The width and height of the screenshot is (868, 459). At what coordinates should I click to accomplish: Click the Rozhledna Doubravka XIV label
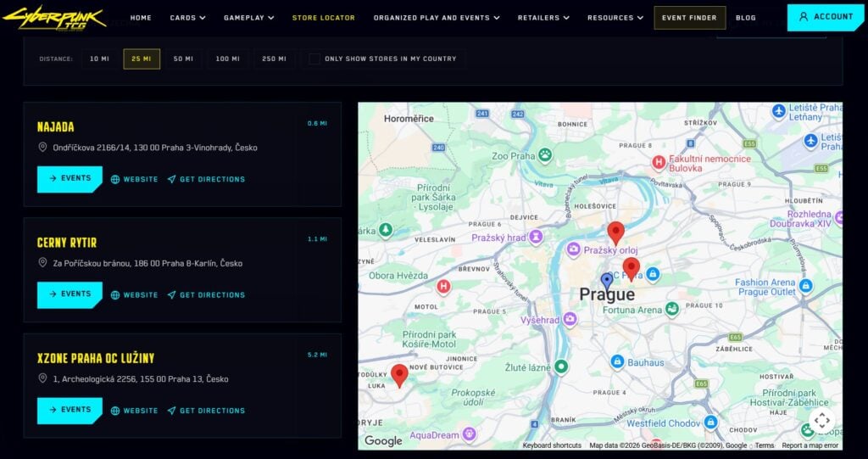coord(800,218)
